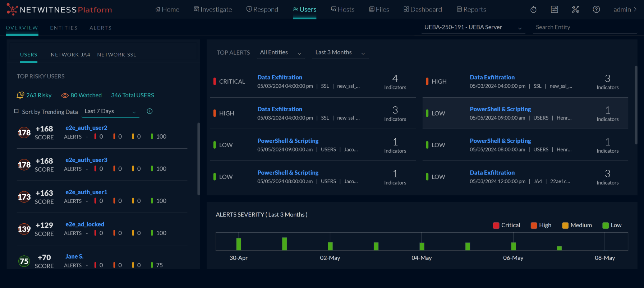
Task: Open the All Entities filter dropdown
Action: (x=281, y=53)
